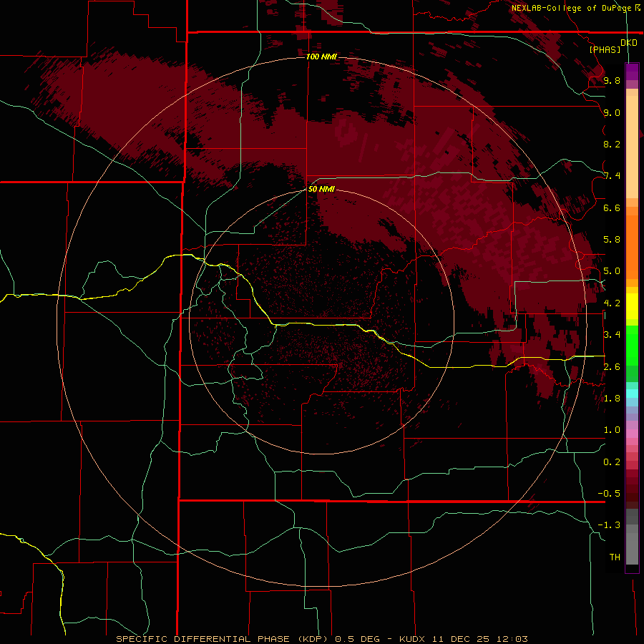The width and height of the screenshot is (644, 644).
Task: Click the purple top segment of color bar
Action: tap(632, 72)
